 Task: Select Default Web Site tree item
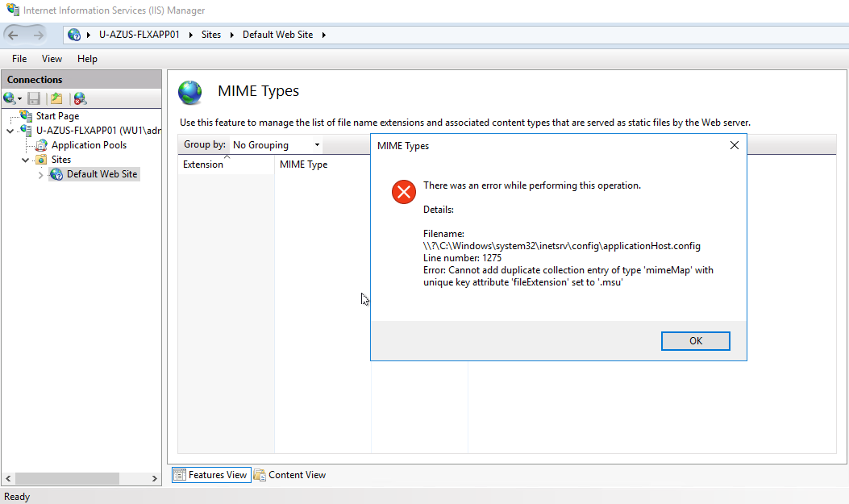(x=102, y=174)
